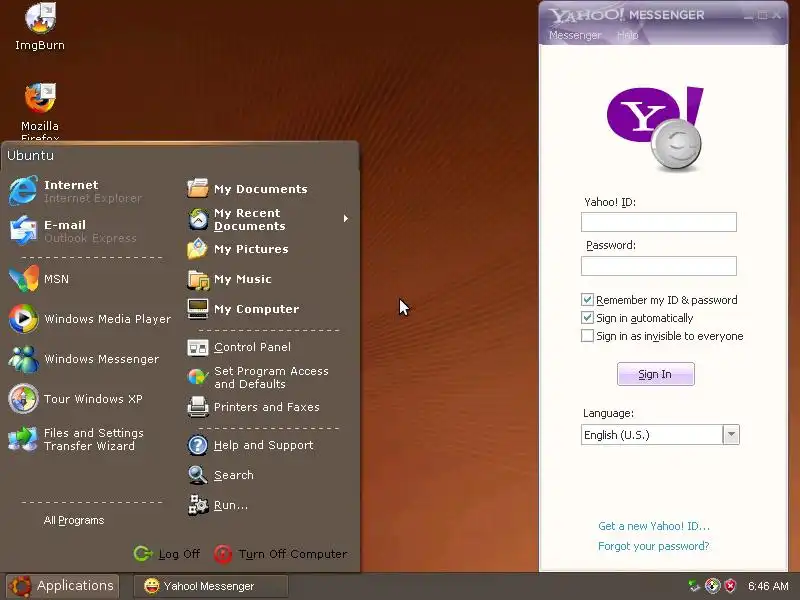Click the Log Off key icon
Viewport: 800px width, 600px height.
[x=143, y=554]
